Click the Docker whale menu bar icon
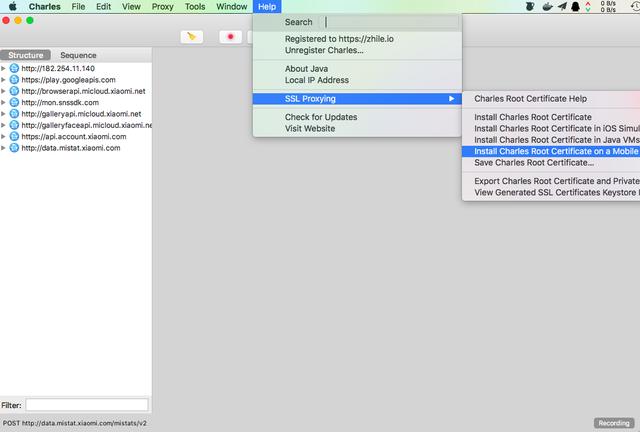Image resolution: width=640 pixels, height=432 pixels. point(547,7)
